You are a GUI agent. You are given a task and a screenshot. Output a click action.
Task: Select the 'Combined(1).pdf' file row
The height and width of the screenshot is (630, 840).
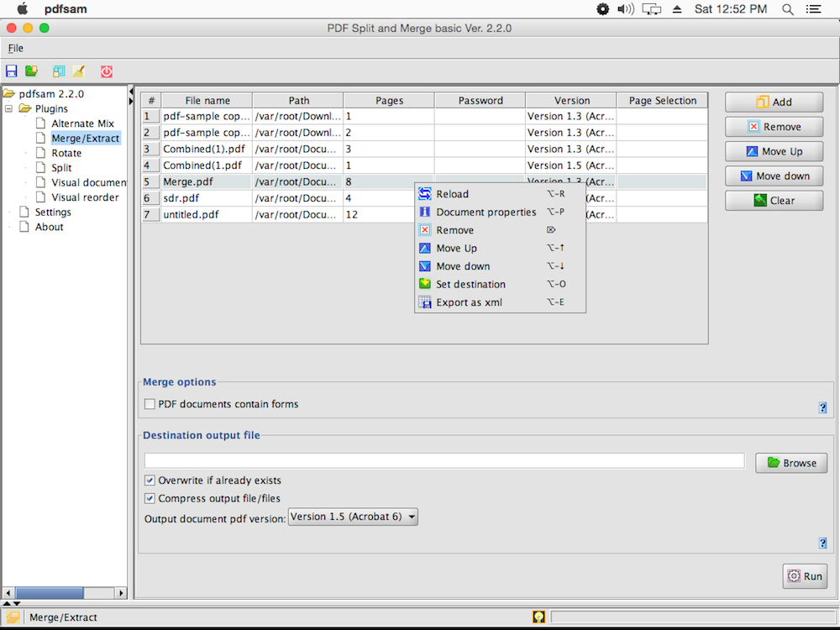(x=424, y=149)
